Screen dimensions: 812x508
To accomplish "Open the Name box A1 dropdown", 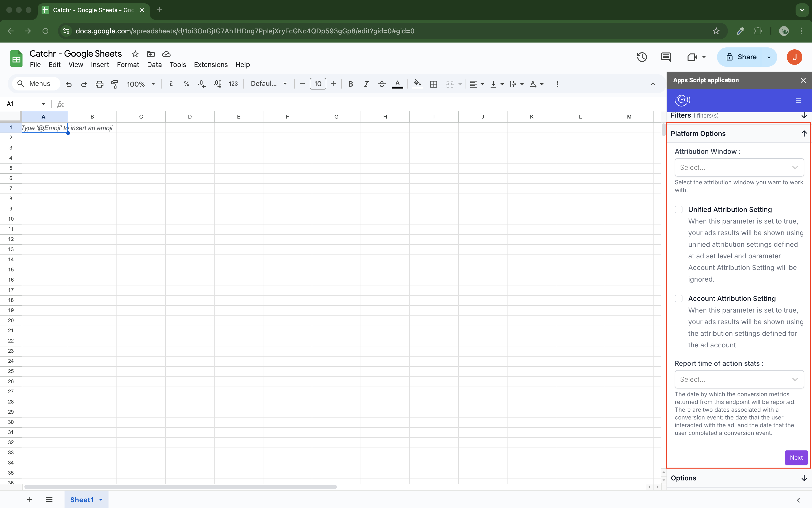I will [43, 104].
